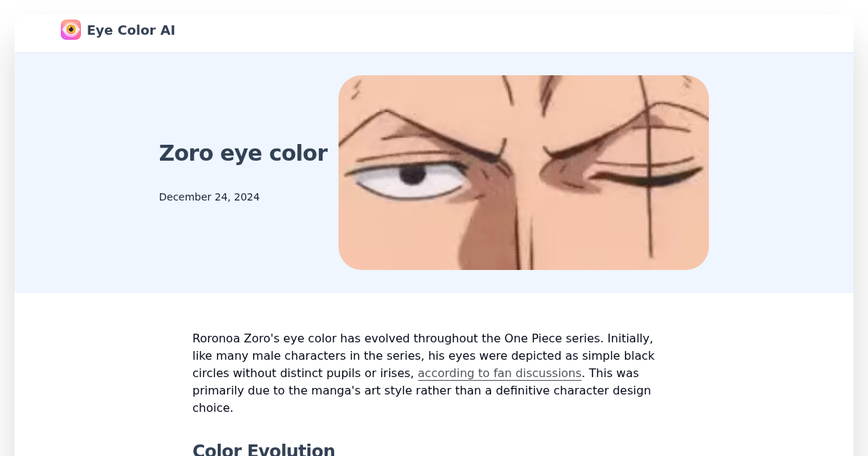Screen dimensions: 868x456
Task: Click the underlined fan discussions hyperlink
Action: pyautogui.click(x=499, y=373)
